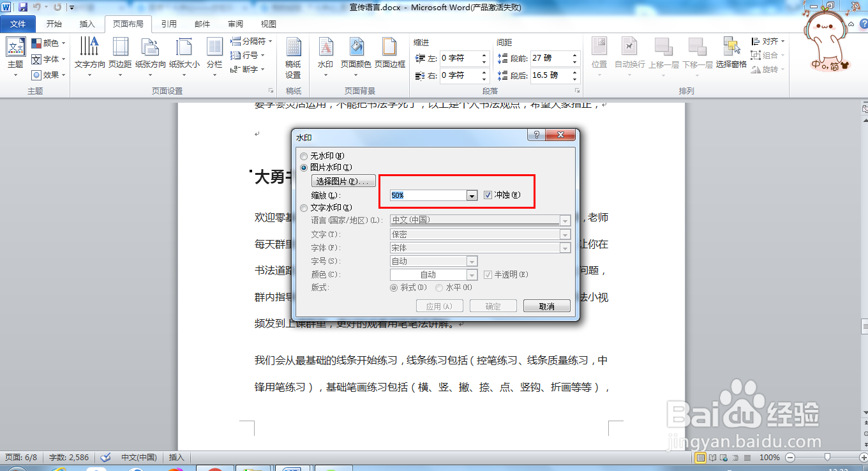
Task: Open the 审阅 (Review) ribbon tab
Action: tap(234, 23)
